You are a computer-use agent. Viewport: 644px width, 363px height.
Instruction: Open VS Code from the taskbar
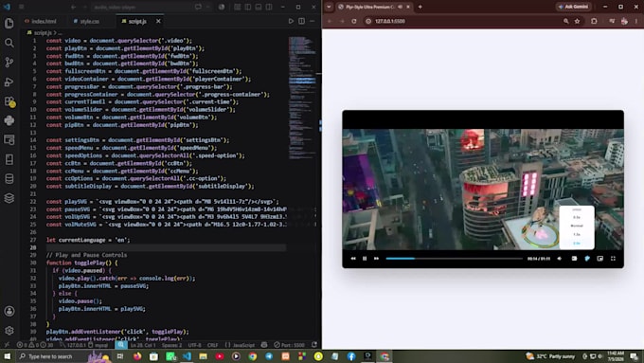[x=187, y=356]
